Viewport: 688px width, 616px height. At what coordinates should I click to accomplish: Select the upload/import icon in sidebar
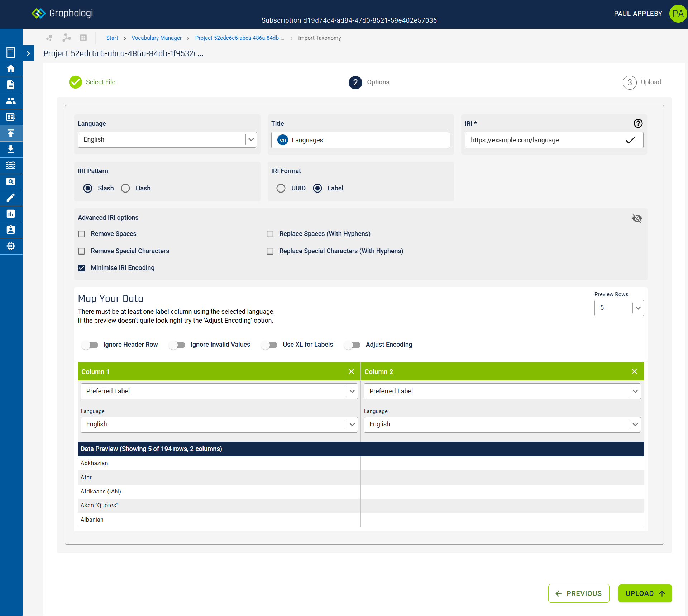coord(11,133)
